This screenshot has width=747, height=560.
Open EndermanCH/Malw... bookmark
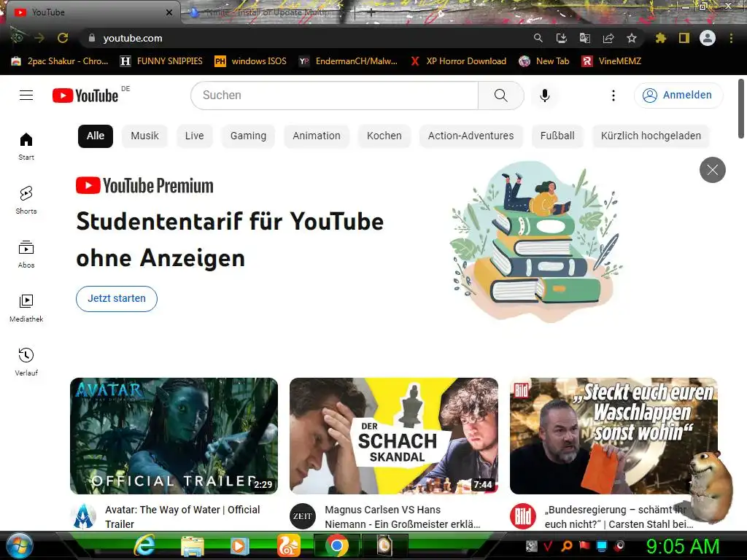(x=348, y=61)
